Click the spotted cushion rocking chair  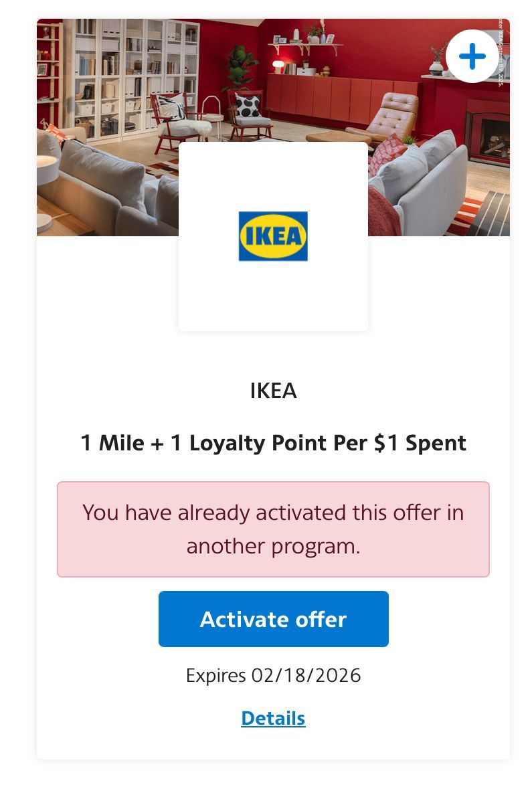tap(250, 115)
